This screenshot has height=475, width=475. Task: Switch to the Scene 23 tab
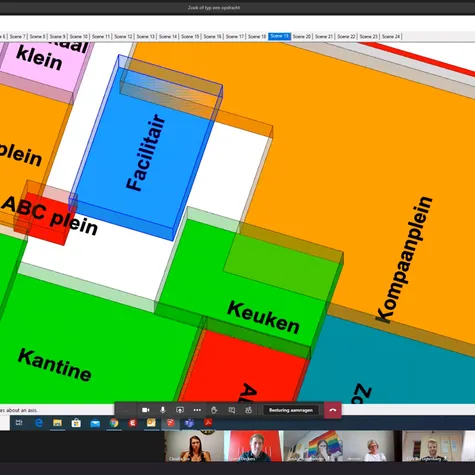point(369,36)
